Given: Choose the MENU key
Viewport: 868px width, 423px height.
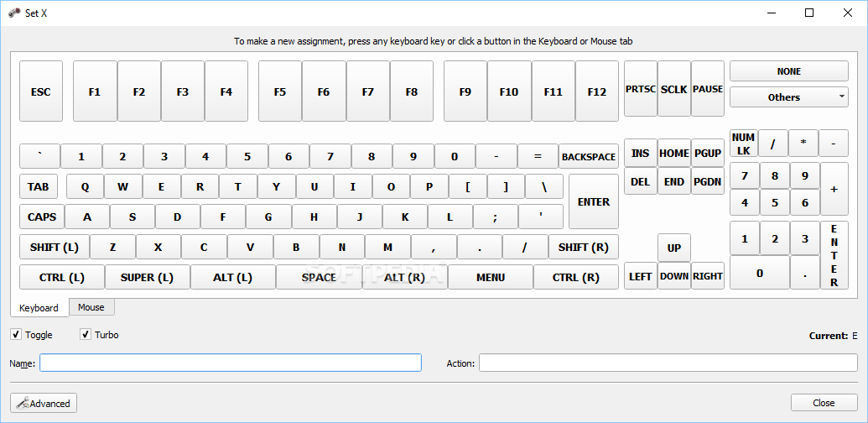Looking at the screenshot, I should (491, 278).
